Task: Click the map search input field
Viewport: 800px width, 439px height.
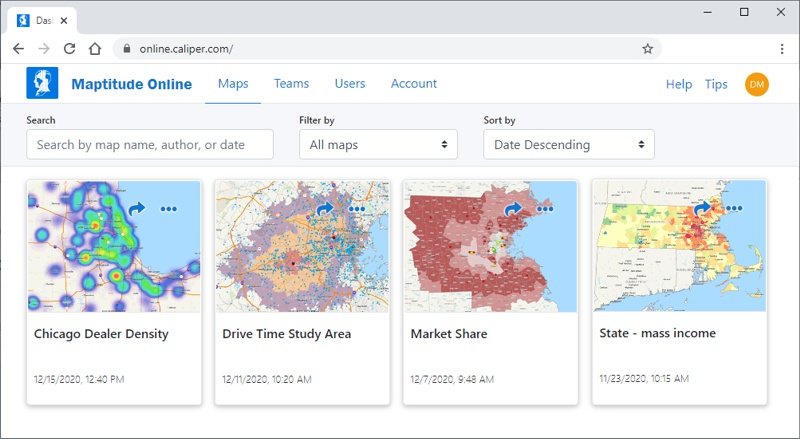Action: [x=150, y=145]
